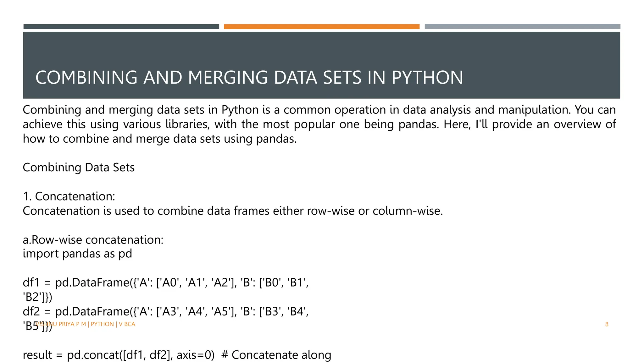The image size is (644, 362).
Task: Click the dark slate bar at top left
Action: [x=121, y=27]
